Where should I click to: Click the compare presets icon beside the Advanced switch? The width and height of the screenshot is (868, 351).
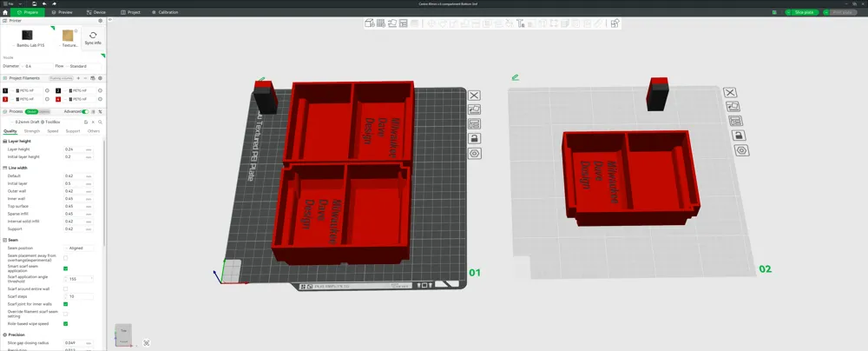pos(100,111)
